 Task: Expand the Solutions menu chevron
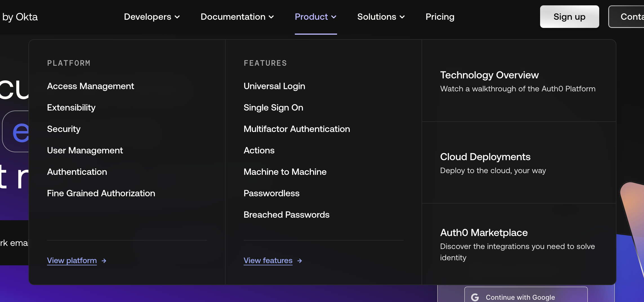(402, 17)
